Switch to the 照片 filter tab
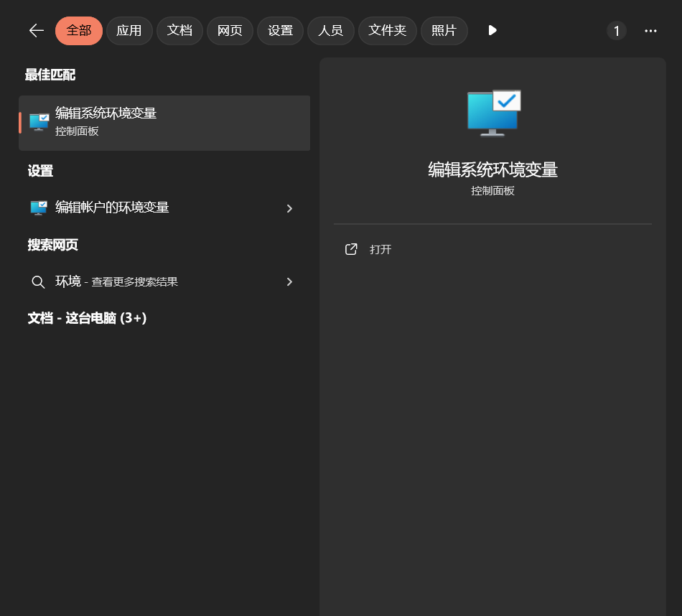Screen dimensions: 682x616 pos(444,30)
